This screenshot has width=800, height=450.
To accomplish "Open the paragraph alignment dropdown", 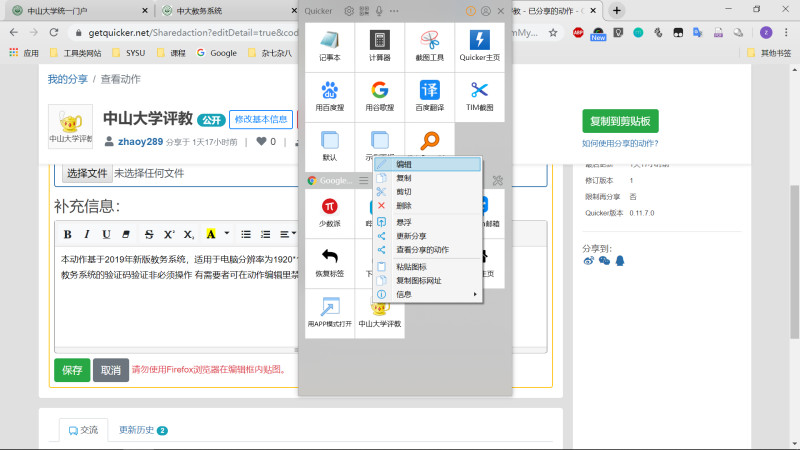I will [x=288, y=234].
